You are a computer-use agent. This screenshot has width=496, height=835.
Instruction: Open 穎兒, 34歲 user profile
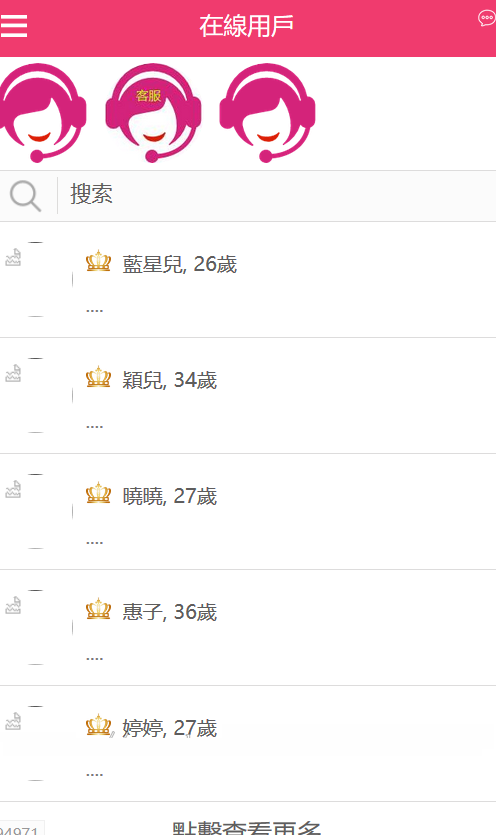click(x=248, y=396)
